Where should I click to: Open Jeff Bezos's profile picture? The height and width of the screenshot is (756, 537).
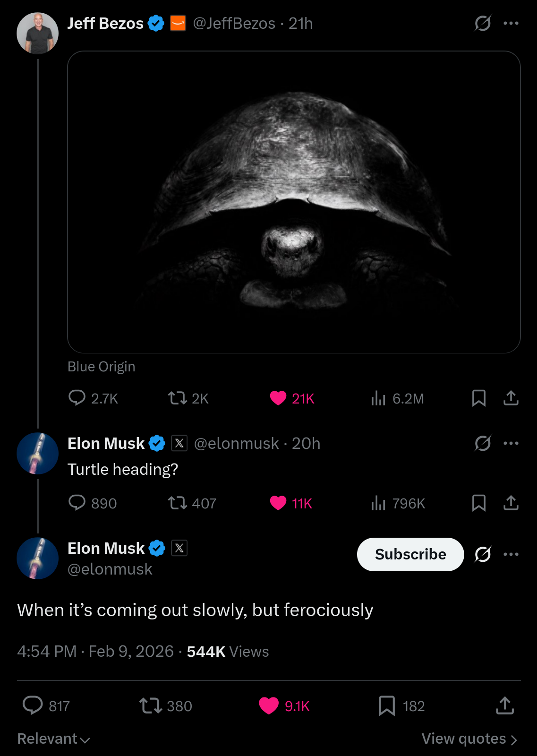click(37, 33)
